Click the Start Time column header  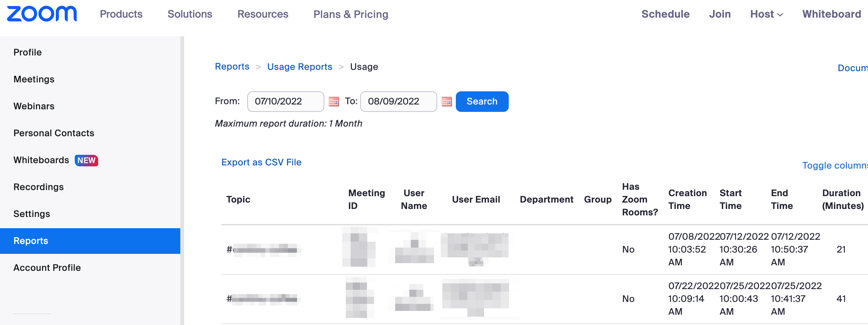coord(730,199)
